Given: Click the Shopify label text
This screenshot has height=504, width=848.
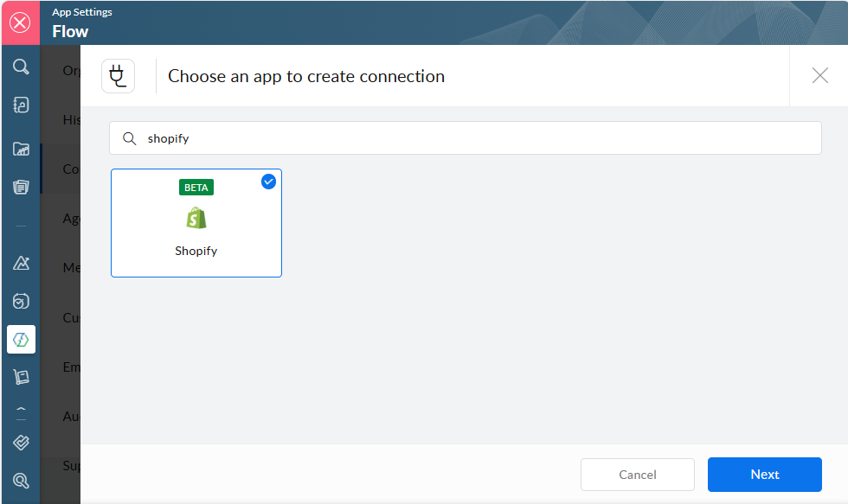Looking at the screenshot, I should 196,252.
